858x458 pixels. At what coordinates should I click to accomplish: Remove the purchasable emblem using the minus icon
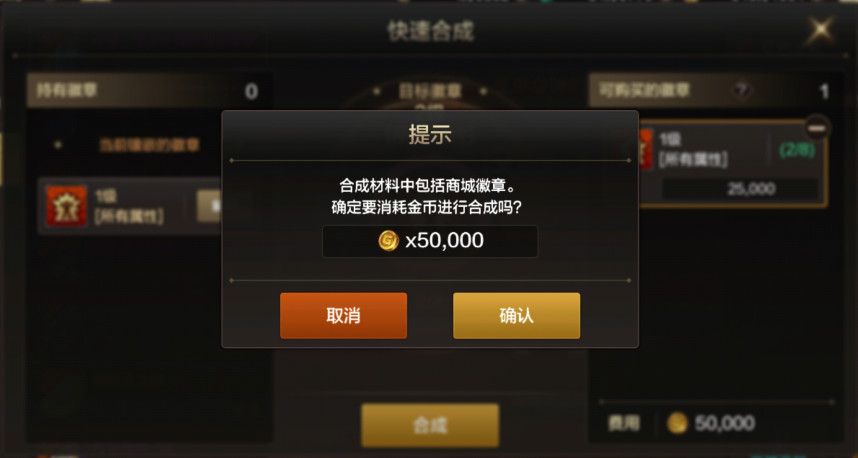(x=818, y=128)
